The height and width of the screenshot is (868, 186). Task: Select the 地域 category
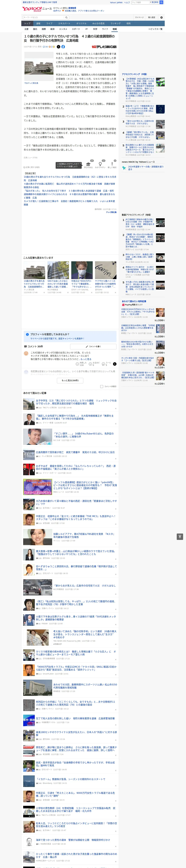coord(115,29)
